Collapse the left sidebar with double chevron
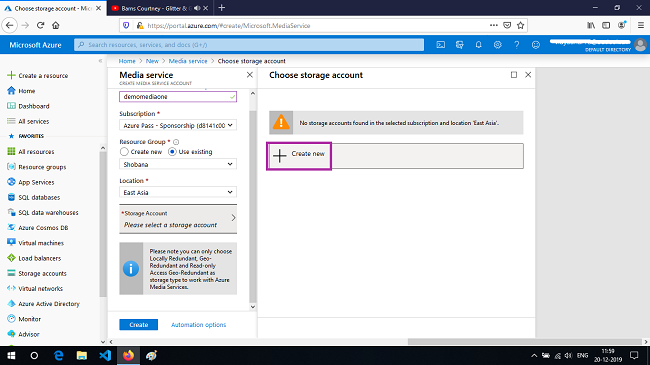Viewport: 650px width, 365px height. pos(100,61)
